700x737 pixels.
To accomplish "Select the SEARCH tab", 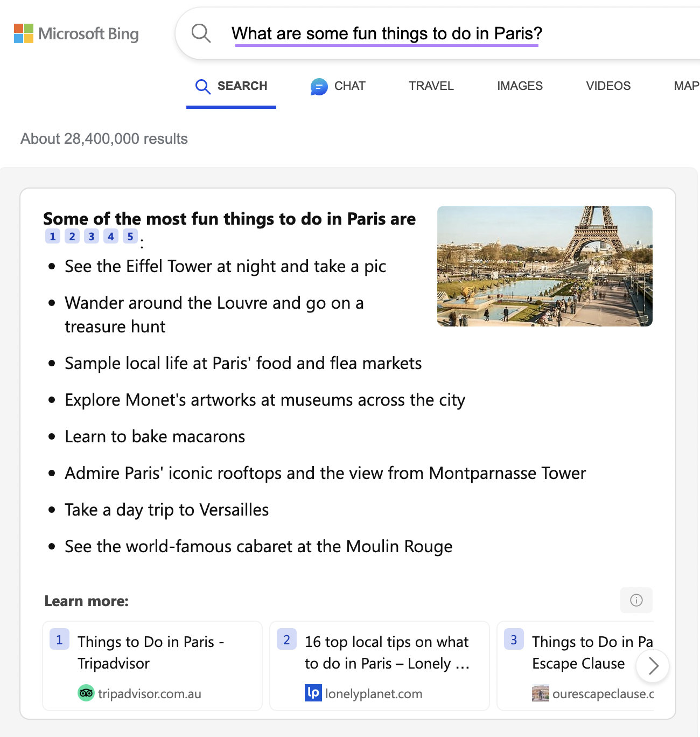I will click(231, 86).
